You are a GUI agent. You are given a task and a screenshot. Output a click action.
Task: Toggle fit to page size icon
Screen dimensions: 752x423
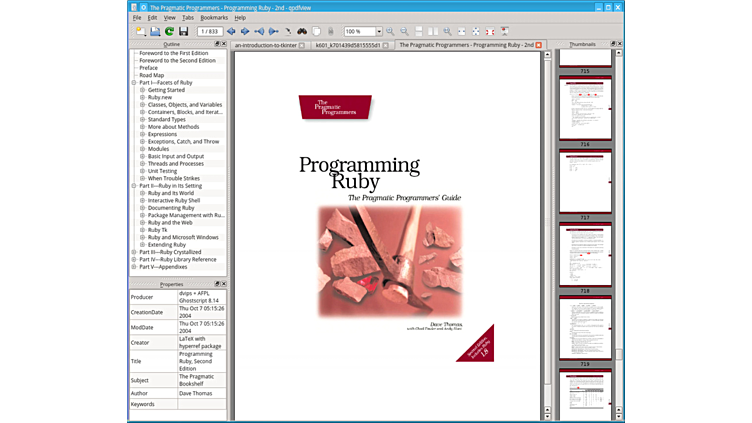(x=476, y=32)
